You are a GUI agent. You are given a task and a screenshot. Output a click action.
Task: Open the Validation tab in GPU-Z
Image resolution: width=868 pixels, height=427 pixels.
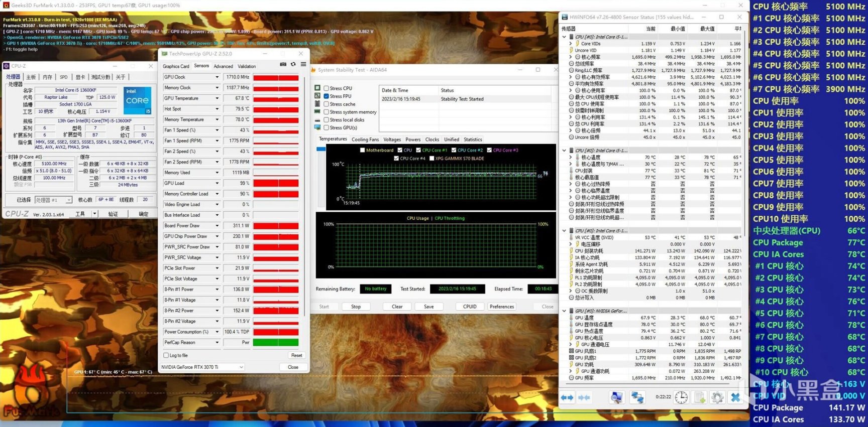[247, 66]
